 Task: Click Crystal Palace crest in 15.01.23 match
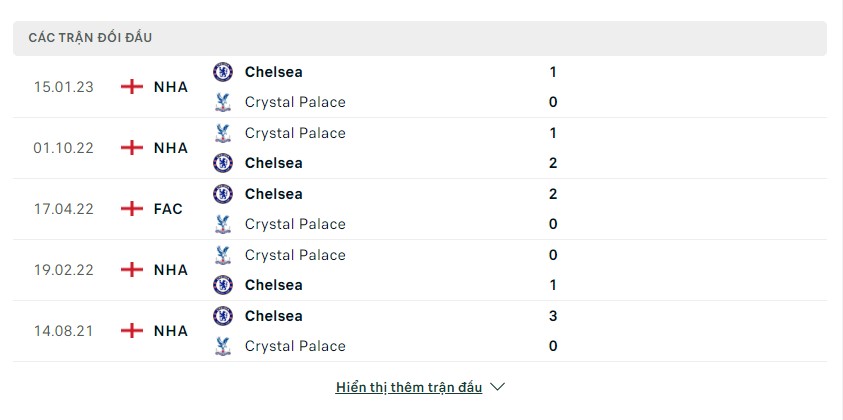[223, 102]
